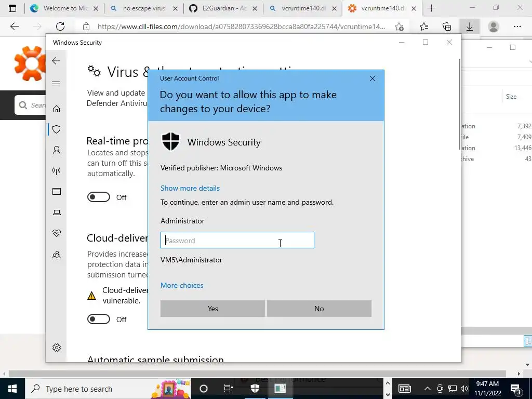This screenshot has height=399, width=532.
Task: Open Edge Settings and more menu
Action: (517, 26)
